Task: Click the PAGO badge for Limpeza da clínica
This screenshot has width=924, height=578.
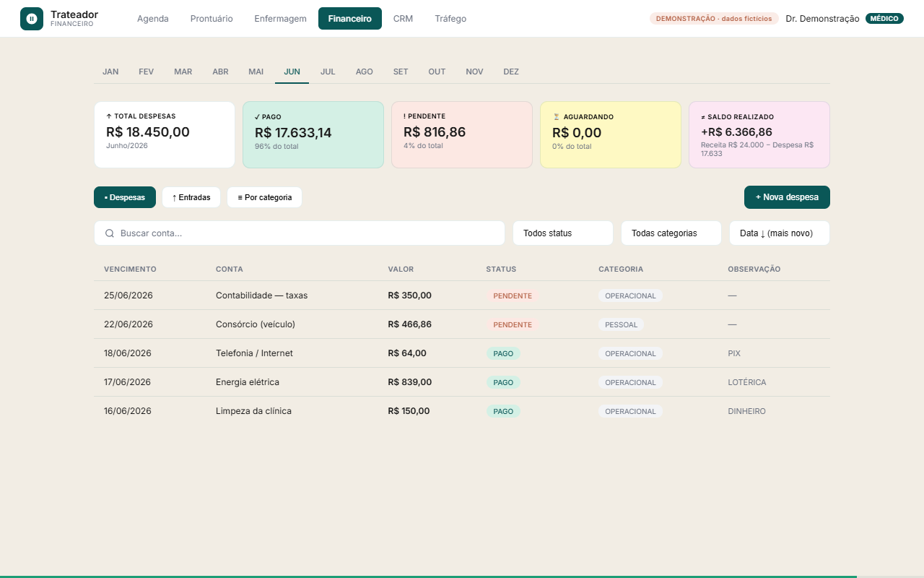Action: [503, 411]
